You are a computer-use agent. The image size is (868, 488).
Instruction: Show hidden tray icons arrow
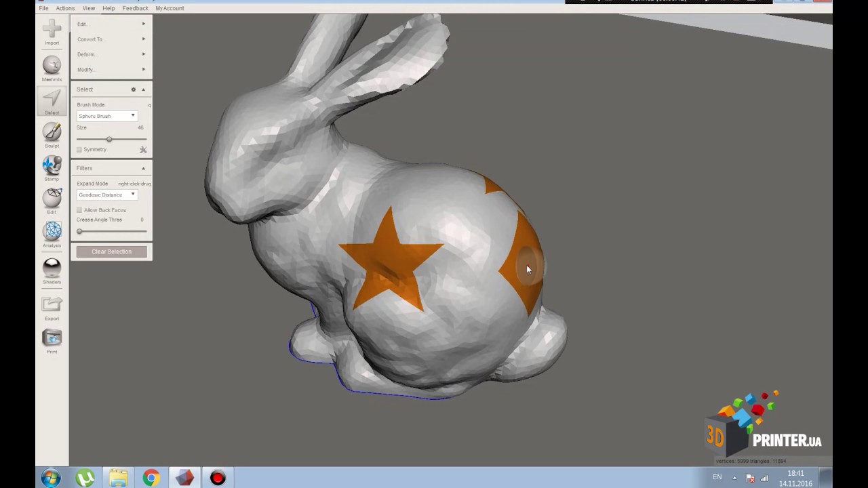pyautogui.click(x=734, y=478)
